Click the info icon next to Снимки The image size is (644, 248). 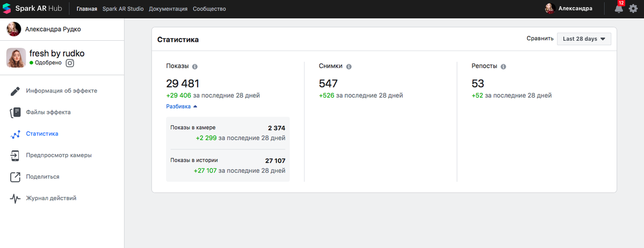[349, 67]
